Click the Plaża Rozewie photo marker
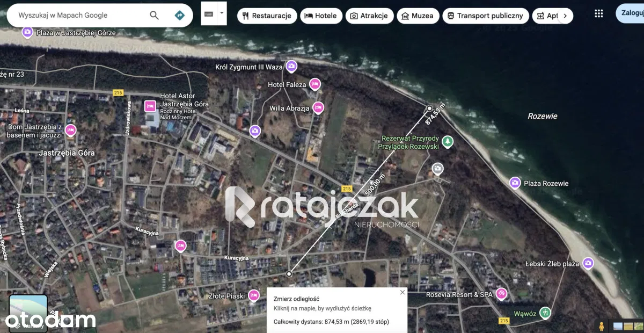This screenshot has height=333, width=644. click(x=515, y=183)
